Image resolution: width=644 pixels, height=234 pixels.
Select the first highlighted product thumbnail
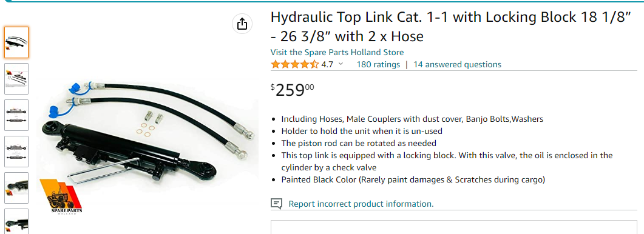coord(16,42)
